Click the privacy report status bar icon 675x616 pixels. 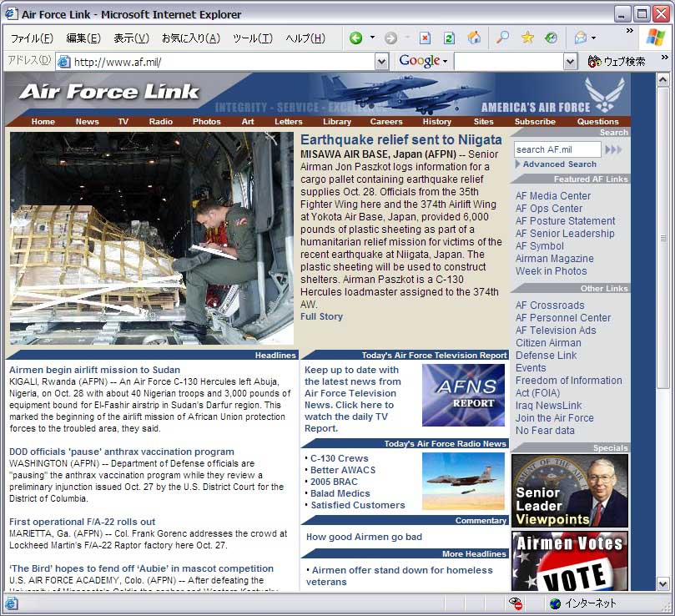coord(516,603)
